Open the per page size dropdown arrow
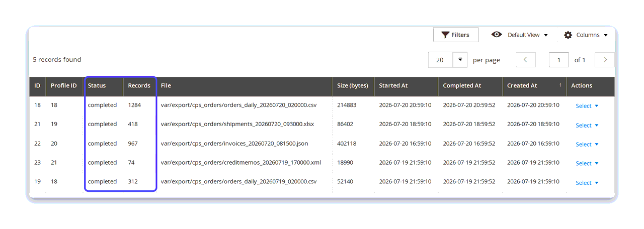The height and width of the screenshot is (229, 644). (x=460, y=60)
